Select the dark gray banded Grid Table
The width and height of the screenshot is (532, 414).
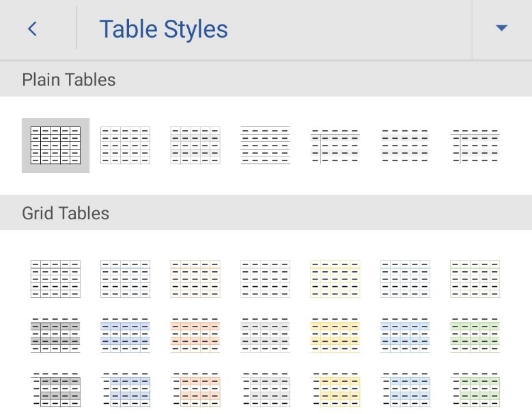coord(55,335)
